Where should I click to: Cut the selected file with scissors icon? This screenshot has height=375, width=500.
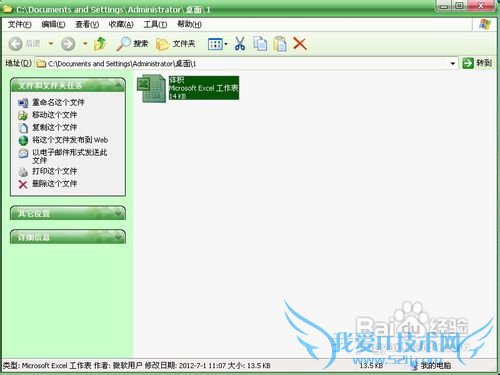pos(240,44)
